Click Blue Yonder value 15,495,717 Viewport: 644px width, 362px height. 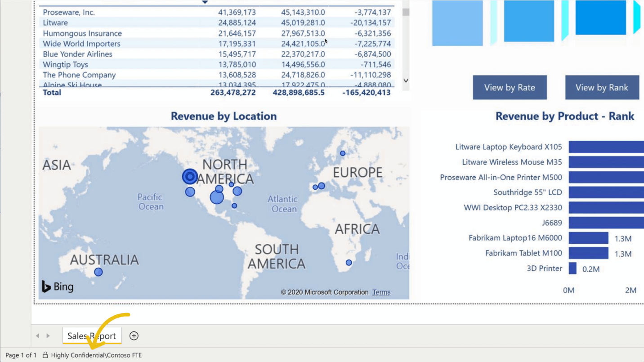click(x=237, y=54)
